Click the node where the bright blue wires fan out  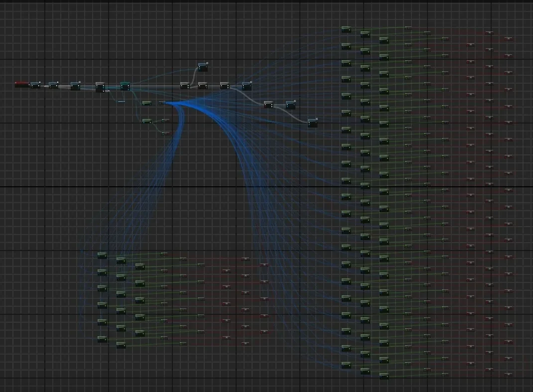tap(162, 103)
